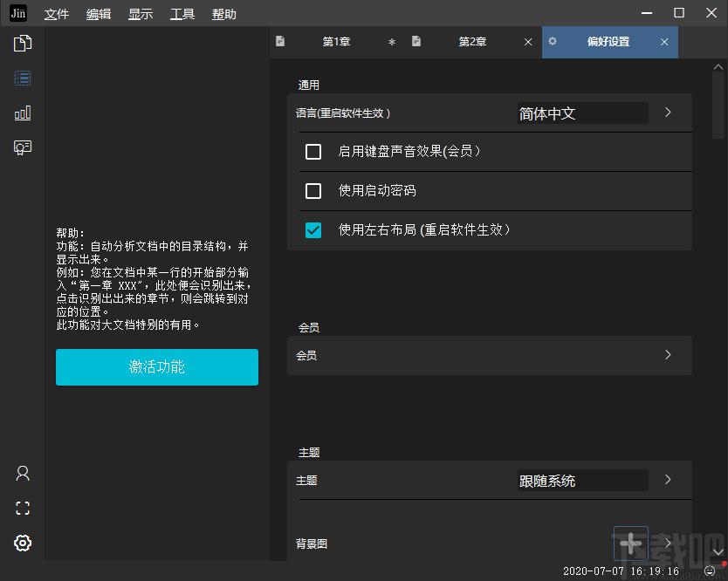Image resolution: width=728 pixels, height=581 pixels.
Task: Click the plus button to add background image
Action: [630, 543]
